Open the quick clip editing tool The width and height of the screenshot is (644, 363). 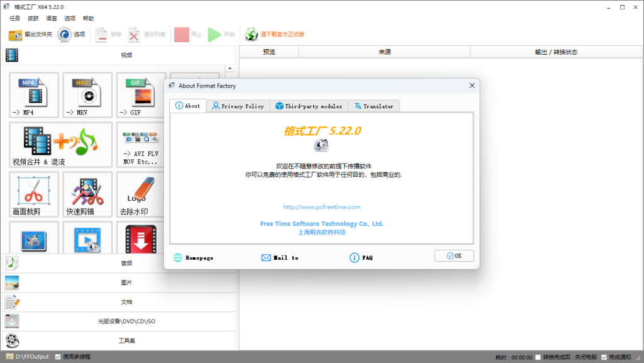87,194
